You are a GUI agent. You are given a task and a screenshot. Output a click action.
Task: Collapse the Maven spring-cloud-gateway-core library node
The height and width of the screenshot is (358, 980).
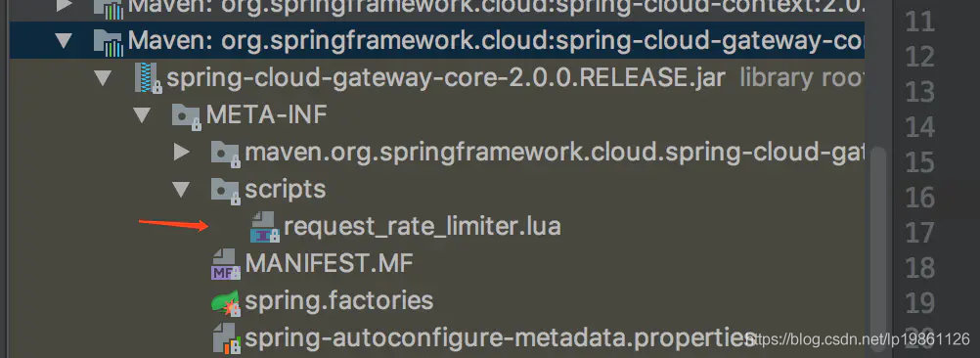65,41
